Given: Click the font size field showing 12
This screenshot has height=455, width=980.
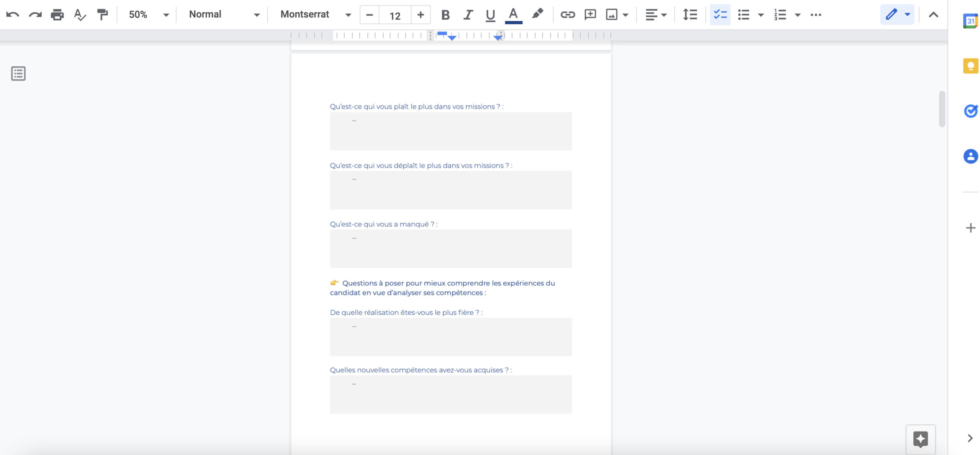Looking at the screenshot, I should point(395,15).
